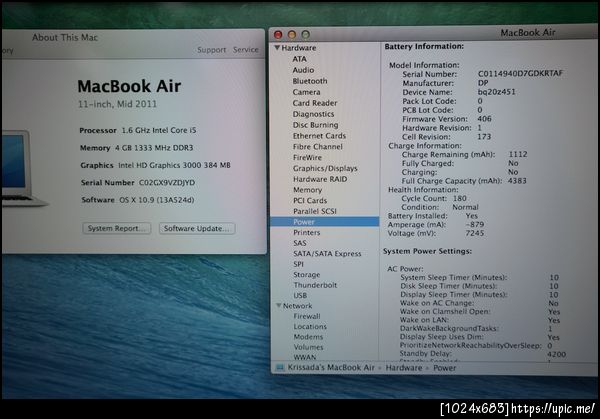Select Firewall under Network
Viewport: 600px width, 419px height.
tap(307, 316)
